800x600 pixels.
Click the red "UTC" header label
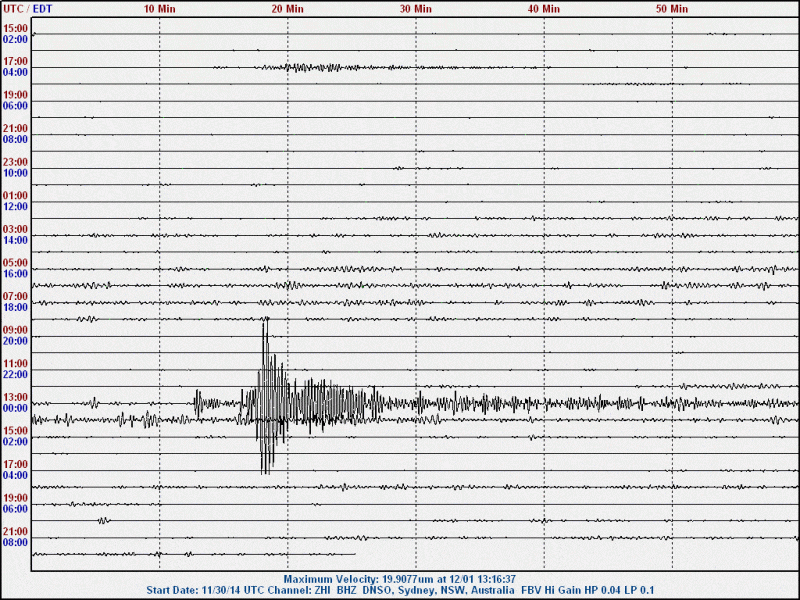[x=12, y=9]
